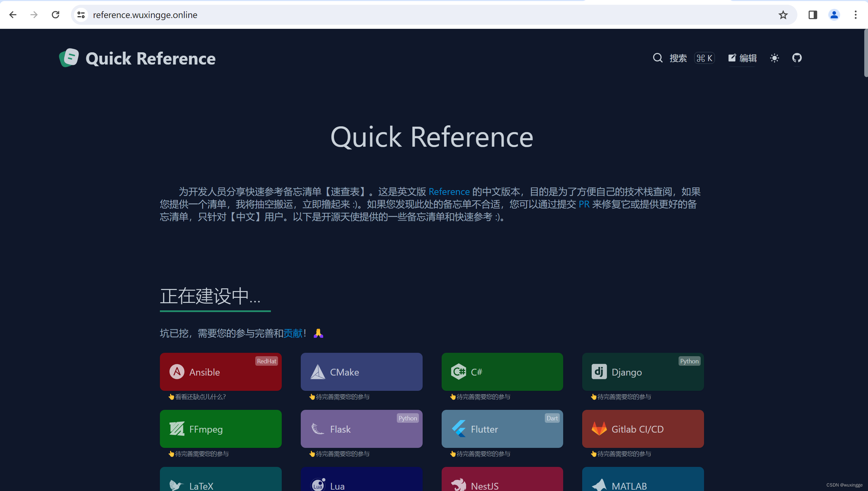
Task: Click 待完善需要您的参与 under CMake
Action: [343, 397]
